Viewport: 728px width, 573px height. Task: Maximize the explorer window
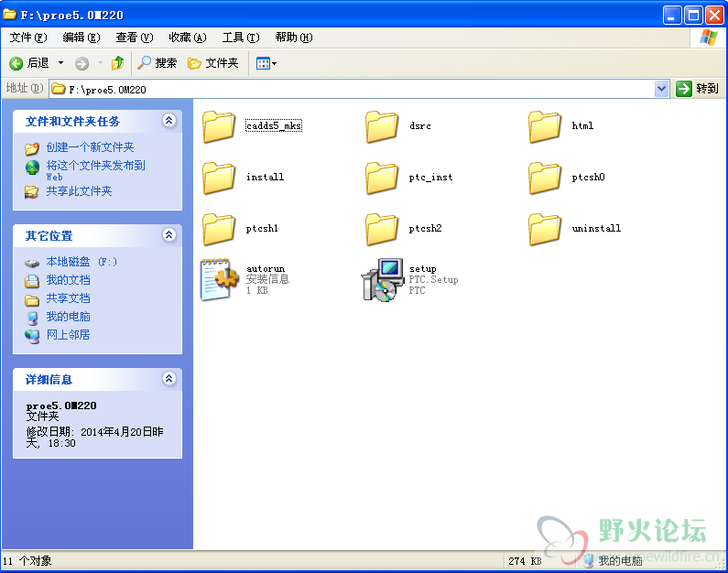tap(693, 16)
